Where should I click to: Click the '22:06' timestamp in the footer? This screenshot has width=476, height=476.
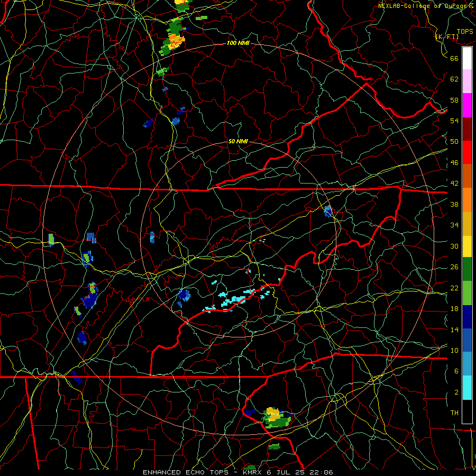click(321, 472)
